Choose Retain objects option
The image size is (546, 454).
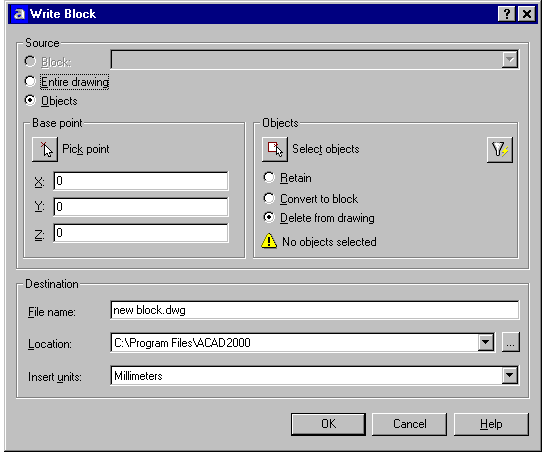269,178
